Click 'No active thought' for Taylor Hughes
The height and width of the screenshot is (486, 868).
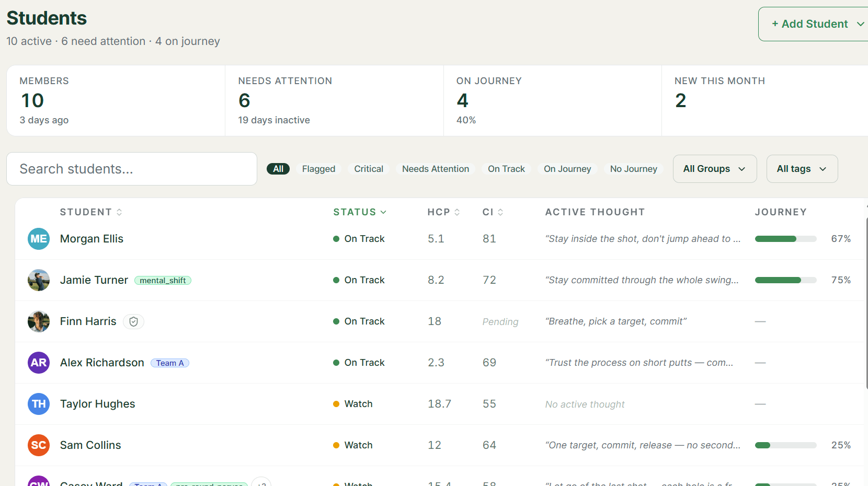pyautogui.click(x=585, y=404)
